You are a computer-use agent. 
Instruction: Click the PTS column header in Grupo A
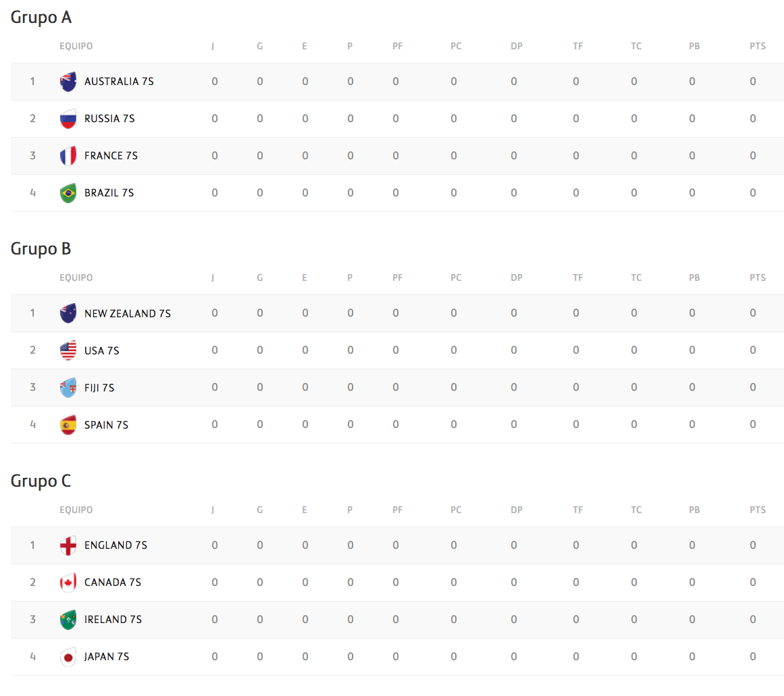click(x=758, y=47)
